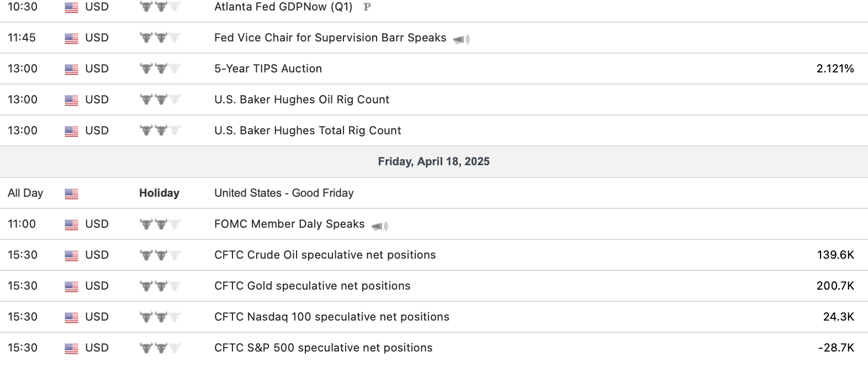Click the speaker icon beside FOMC Member Daly Speaks
This screenshot has height=367, width=868.
coord(379,226)
